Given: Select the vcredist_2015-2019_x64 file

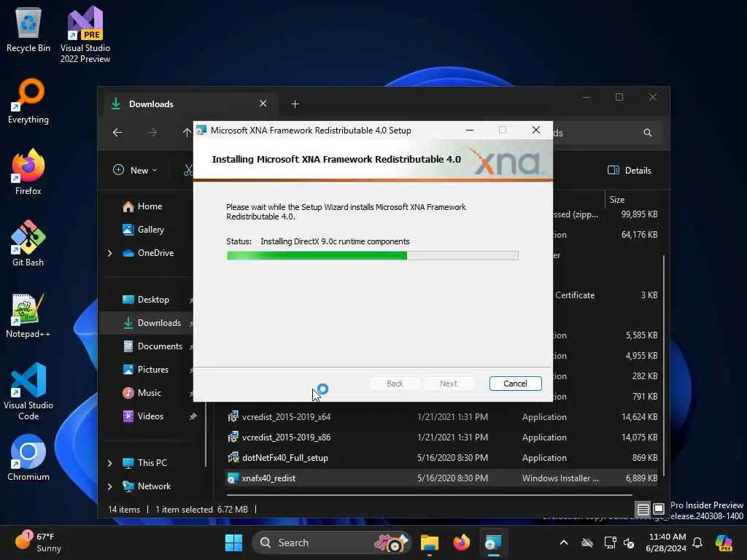Looking at the screenshot, I should (441, 416).
